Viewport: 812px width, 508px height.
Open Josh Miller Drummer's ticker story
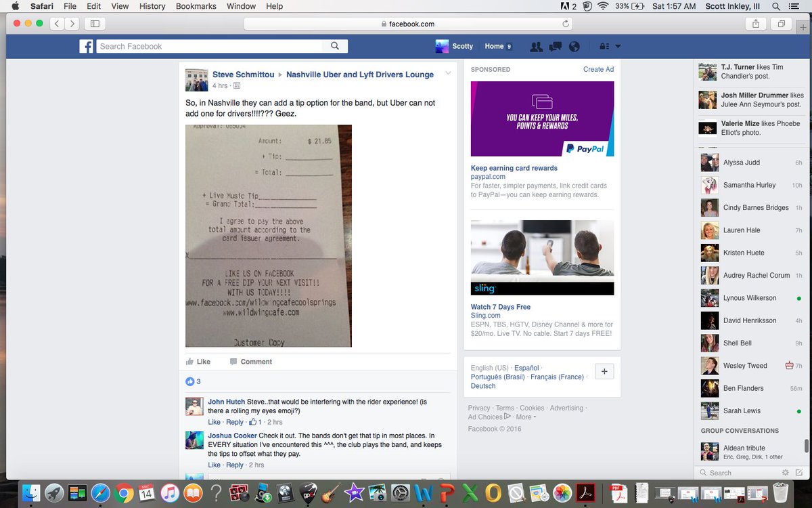click(751, 100)
